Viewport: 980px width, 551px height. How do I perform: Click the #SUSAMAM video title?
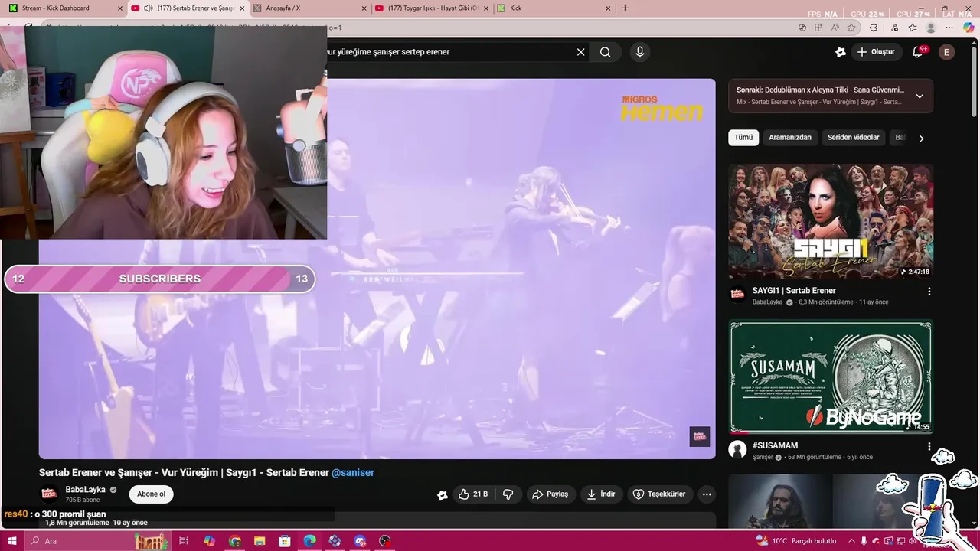click(775, 445)
